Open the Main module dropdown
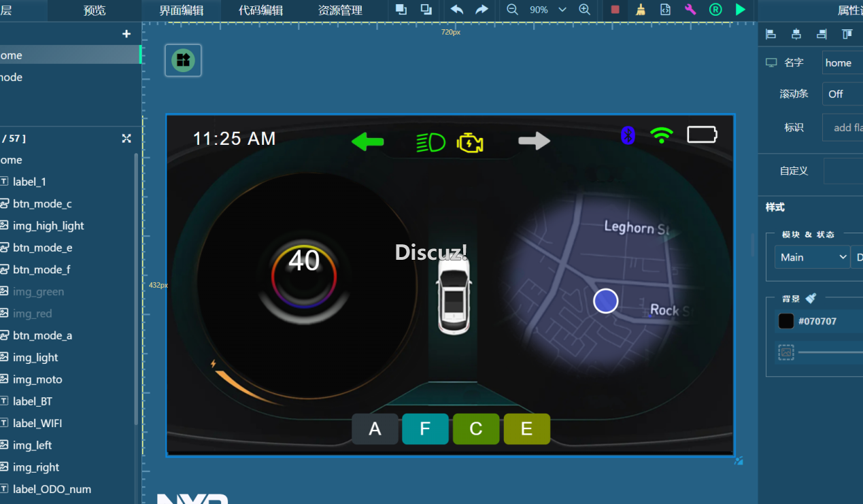Screen dimensions: 863x504 (x=812, y=257)
